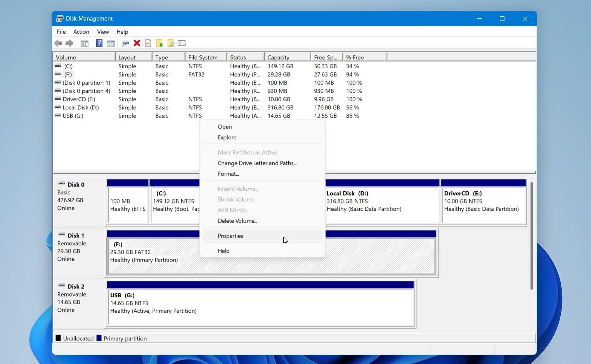Sort by the Volume column header
This screenshot has width=591, height=364.
84,57
